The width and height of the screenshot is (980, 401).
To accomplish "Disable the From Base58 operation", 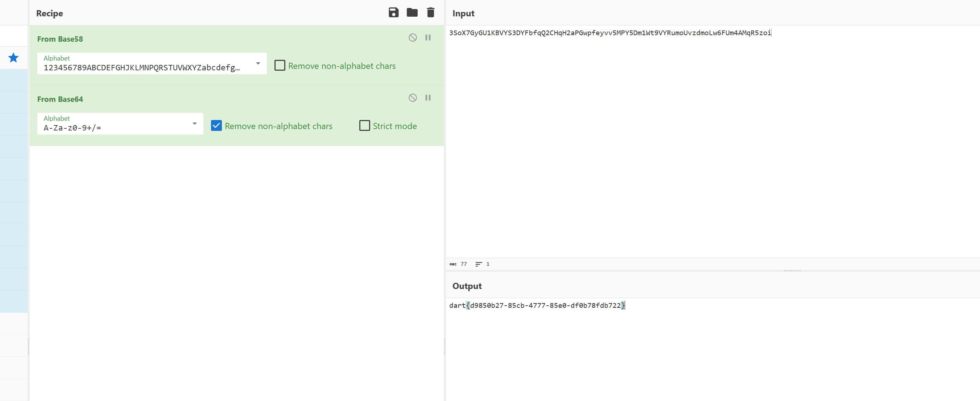I will click(412, 38).
